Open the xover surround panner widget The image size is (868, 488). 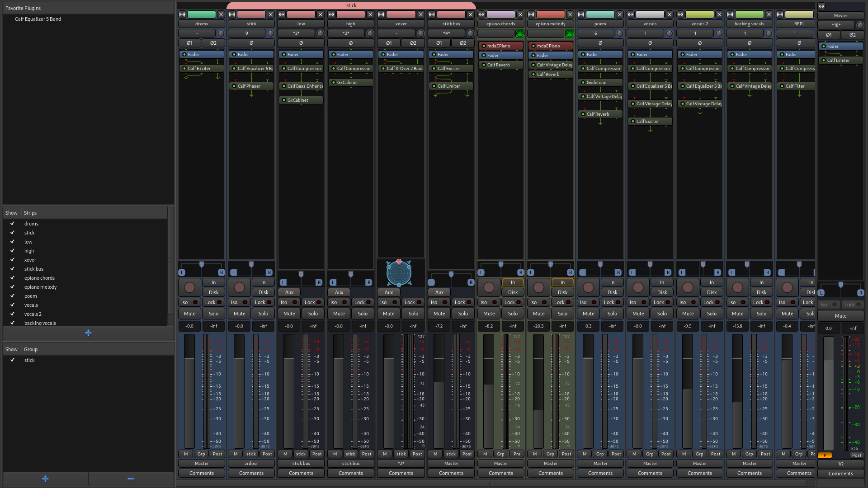399,273
